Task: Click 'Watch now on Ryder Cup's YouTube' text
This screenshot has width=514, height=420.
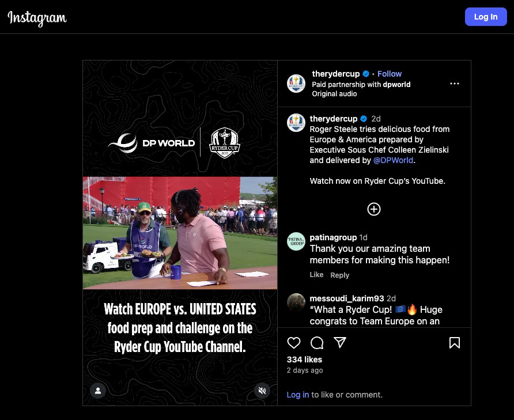Action: pos(377,181)
